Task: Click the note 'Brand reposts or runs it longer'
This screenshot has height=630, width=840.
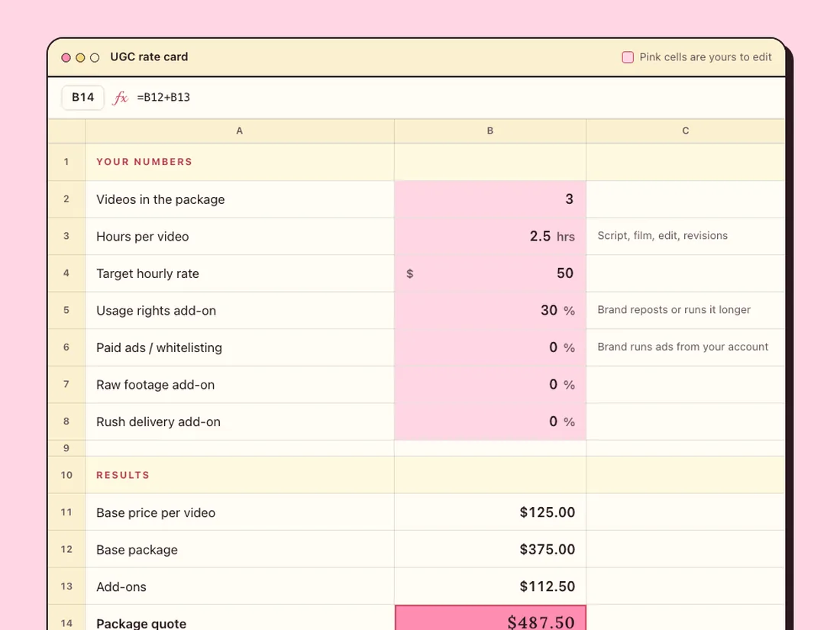Action: coord(674,309)
